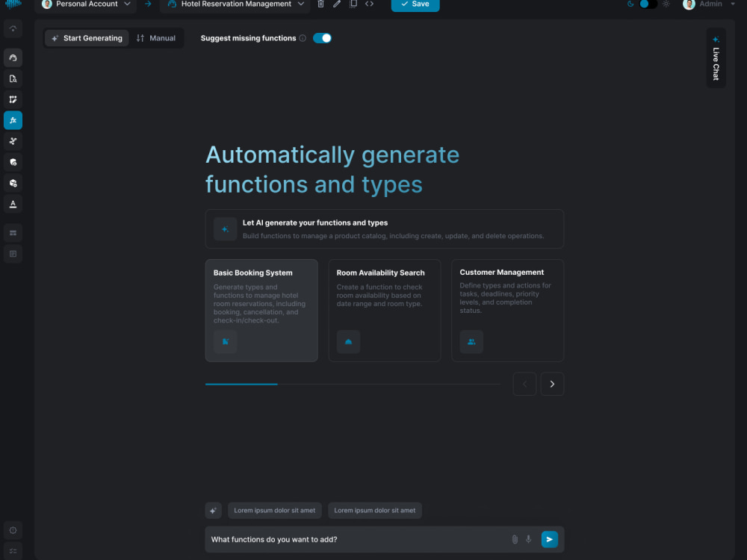Image resolution: width=747 pixels, height=560 pixels.
Task: Click the sparkle suggestions icon above input
Action: tap(214, 511)
